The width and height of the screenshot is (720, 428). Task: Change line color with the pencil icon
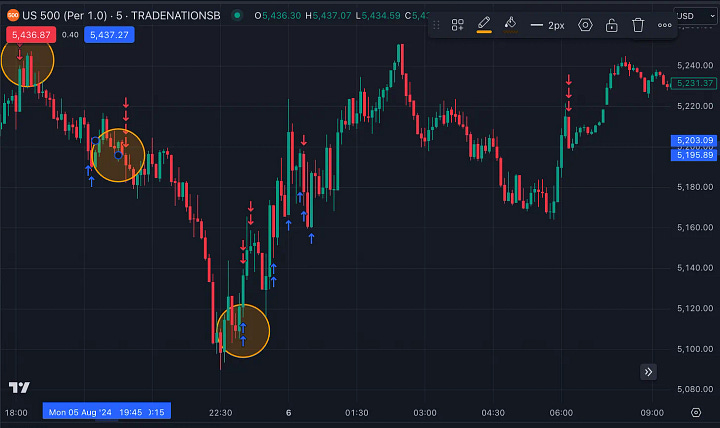pos(484,25)
